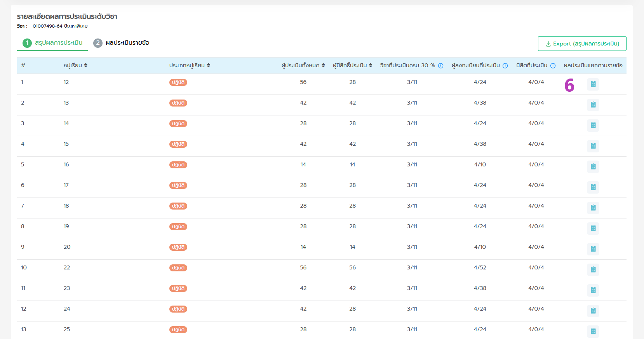644x339 pixels.
Task: Switch to ผลประเมินรายข้อ tab
Action: click(122, 43)
